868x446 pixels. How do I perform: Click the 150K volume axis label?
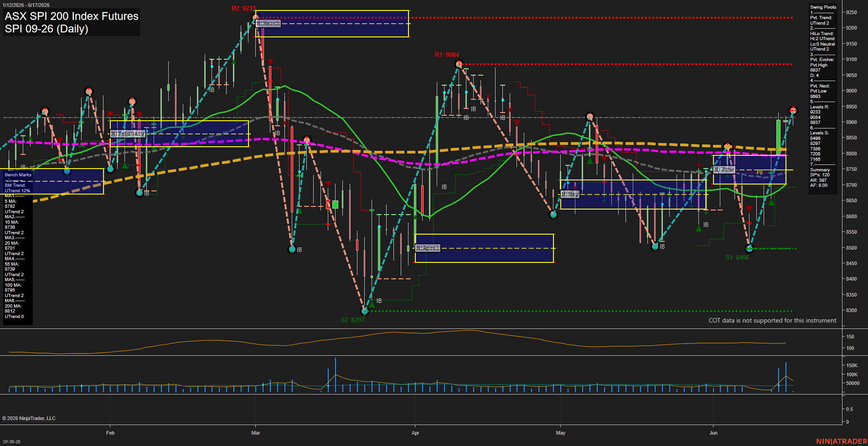[852, 366]
